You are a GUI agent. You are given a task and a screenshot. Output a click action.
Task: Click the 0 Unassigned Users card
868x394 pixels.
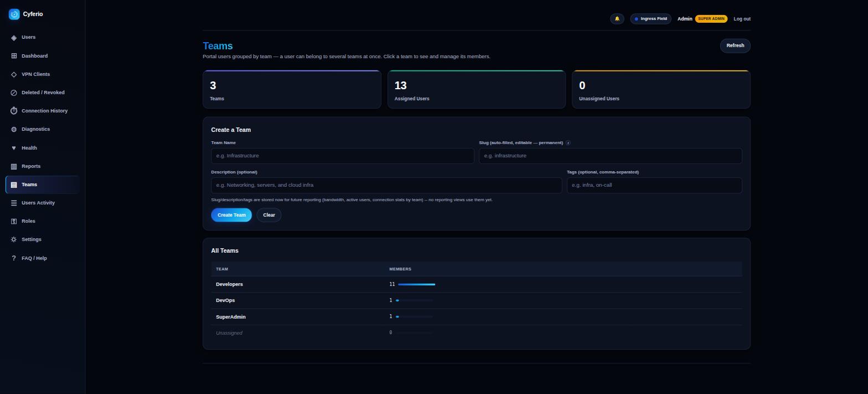pos(661,89)
